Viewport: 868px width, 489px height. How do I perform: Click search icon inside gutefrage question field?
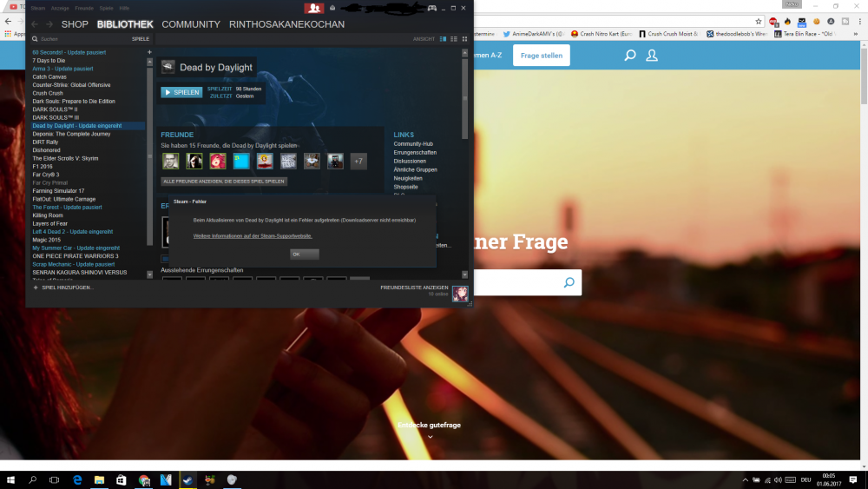tap(569, 282)
